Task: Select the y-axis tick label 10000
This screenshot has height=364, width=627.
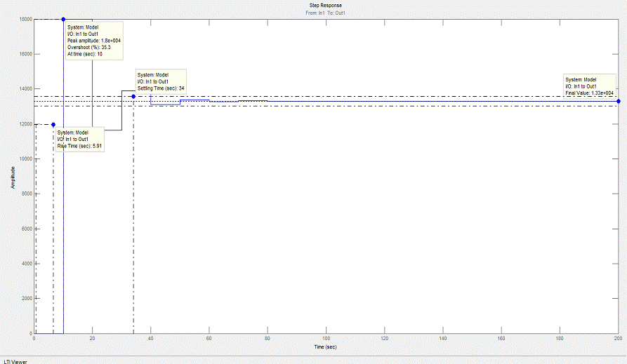Action: 25,159
